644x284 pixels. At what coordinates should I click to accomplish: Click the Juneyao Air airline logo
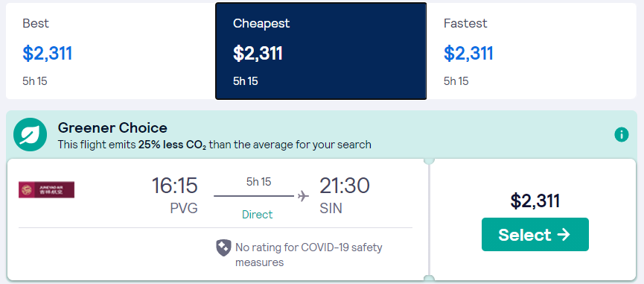(46, 189)
